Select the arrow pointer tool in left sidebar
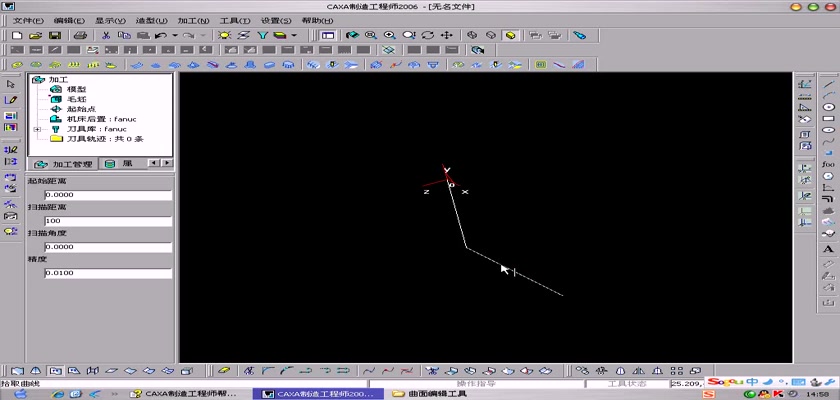 pos(11,85)
